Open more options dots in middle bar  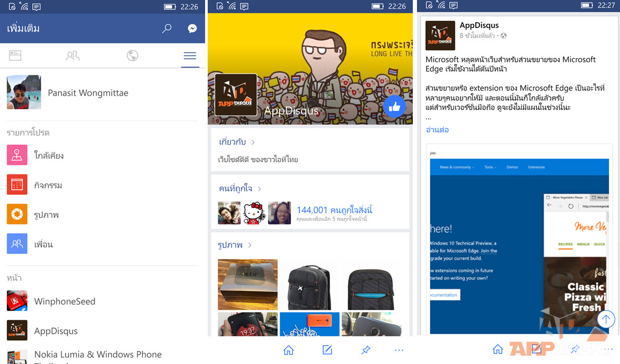tap(399, 350)
